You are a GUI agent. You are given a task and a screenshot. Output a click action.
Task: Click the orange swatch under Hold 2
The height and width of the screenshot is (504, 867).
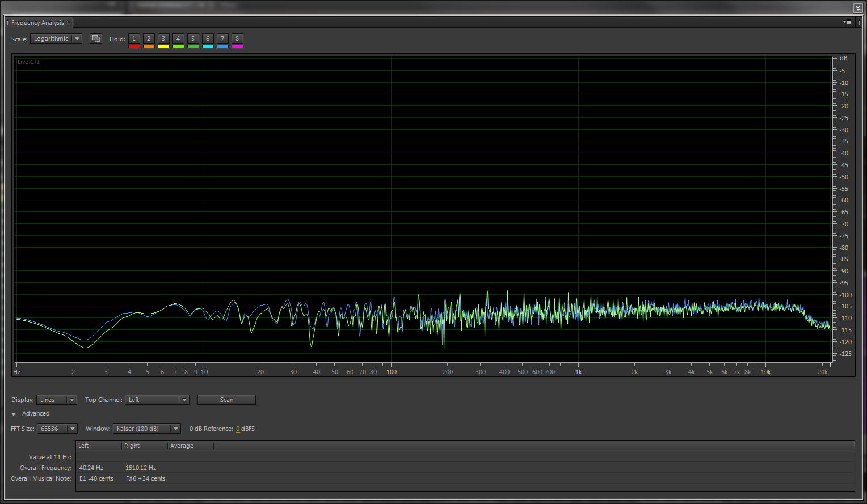click(149, 46)
